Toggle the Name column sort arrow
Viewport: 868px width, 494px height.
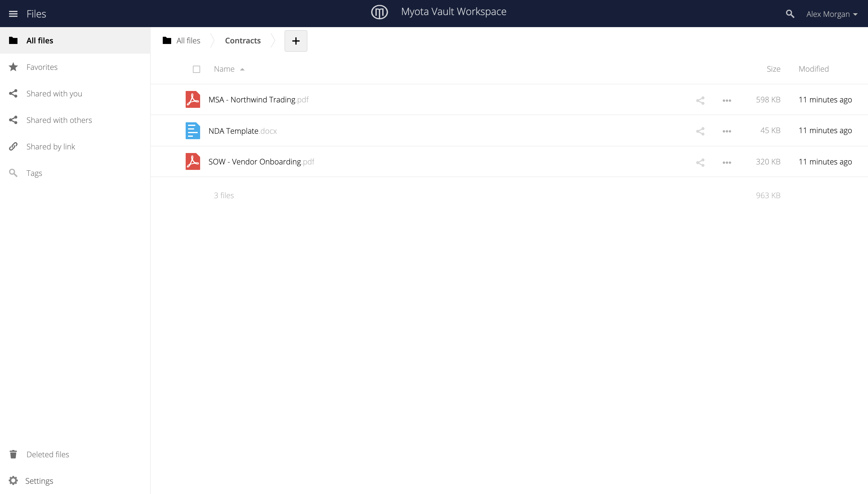click(242, 69)
